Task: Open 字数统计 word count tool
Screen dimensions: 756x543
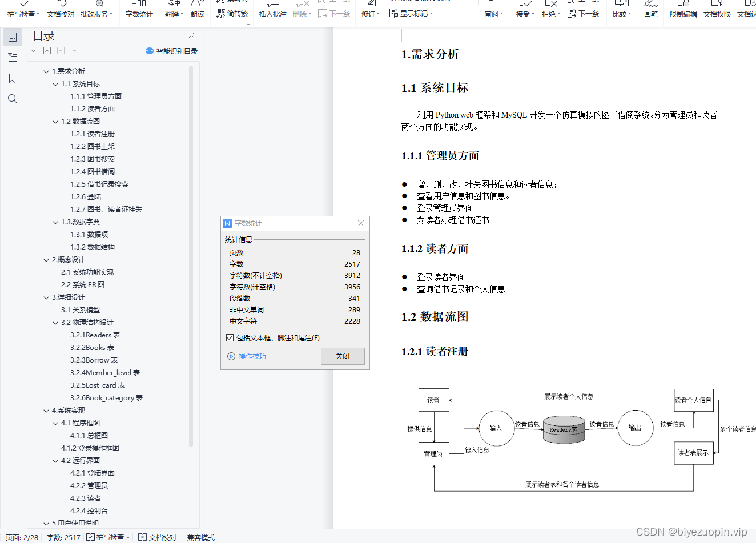Action: point(139,9)
